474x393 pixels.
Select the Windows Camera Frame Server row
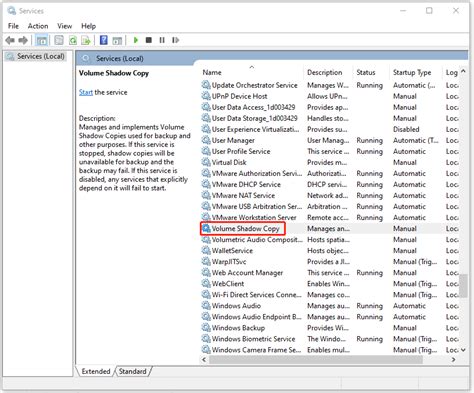(x=330, y=350)
